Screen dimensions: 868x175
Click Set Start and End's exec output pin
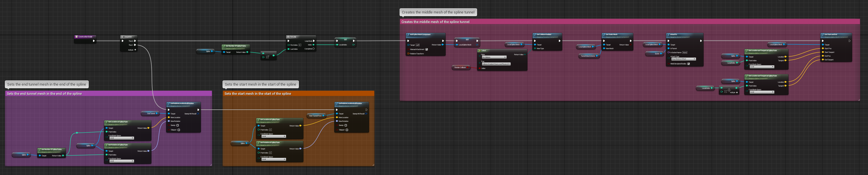tap(850, 41)
